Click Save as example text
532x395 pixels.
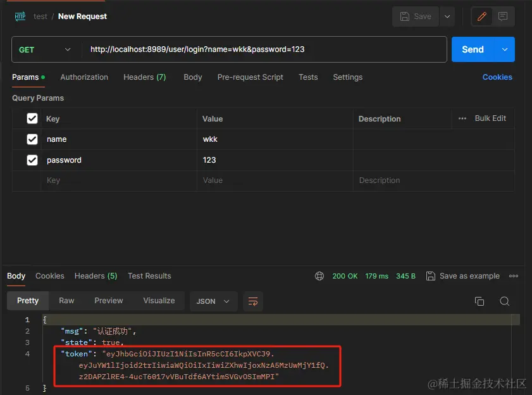point(469,276)
